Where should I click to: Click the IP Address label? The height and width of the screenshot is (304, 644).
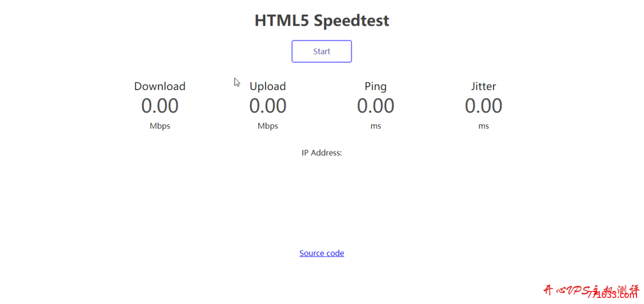[321, 153]
